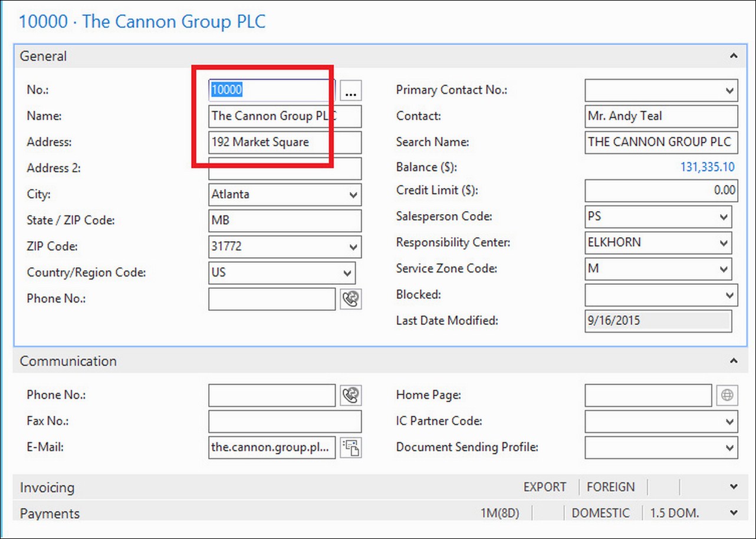Image resolution: width=756 pixels, height=539 pixels.
Task: Click the page title 10000 · The Cannon Group PLC
Action: point(142,22)
